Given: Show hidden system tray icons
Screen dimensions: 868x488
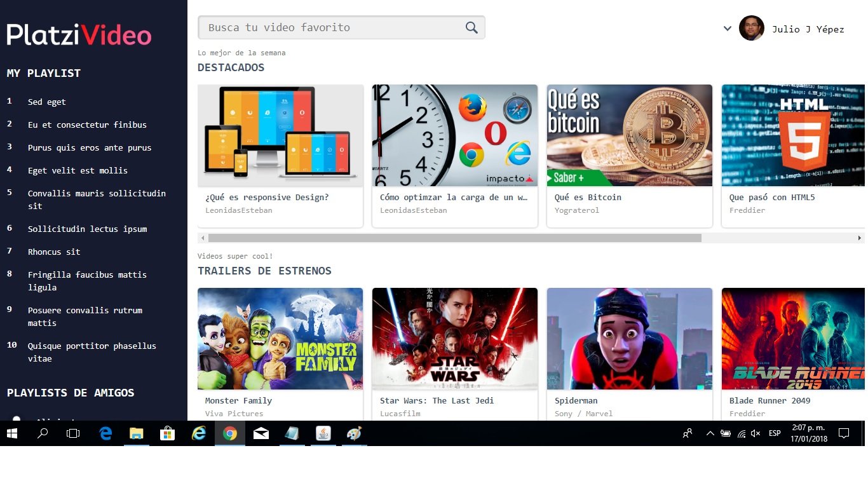Looking at the screenshot, I should [710, 433].
